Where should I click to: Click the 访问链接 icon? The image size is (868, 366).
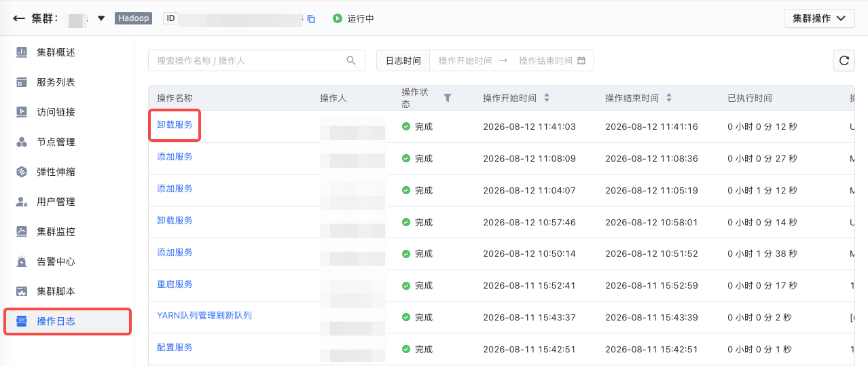pyautogui.click(x=22, y=112)
